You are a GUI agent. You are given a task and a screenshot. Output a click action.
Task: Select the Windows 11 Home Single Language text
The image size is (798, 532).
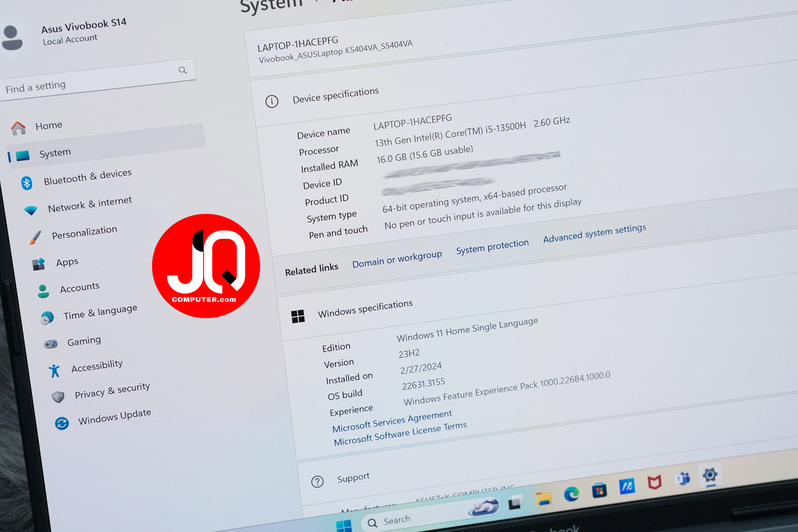[467, 330]
